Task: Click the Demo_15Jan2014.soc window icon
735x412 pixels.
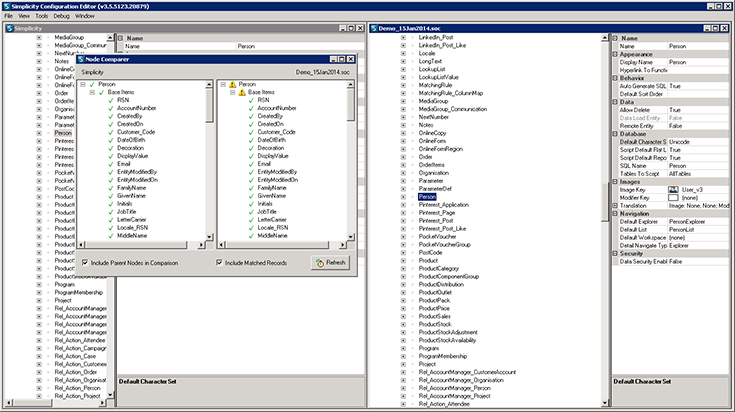Action: tap(374, 28)
